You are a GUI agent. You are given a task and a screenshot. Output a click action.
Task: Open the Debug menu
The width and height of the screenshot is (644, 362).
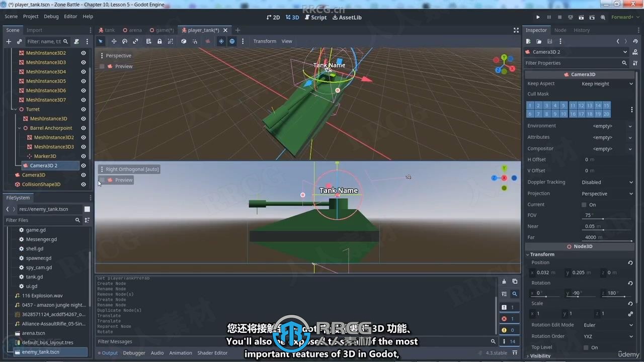(x=51, y=17)
